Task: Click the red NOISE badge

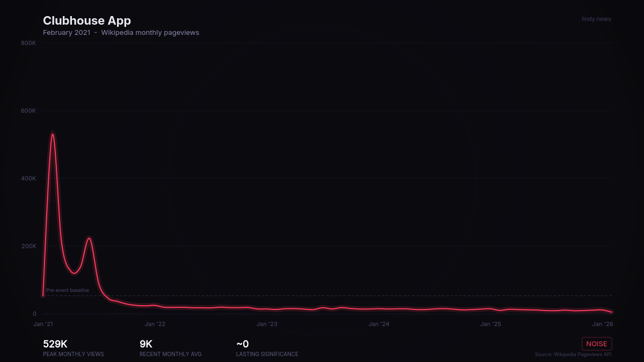Action: coord(596,344)
